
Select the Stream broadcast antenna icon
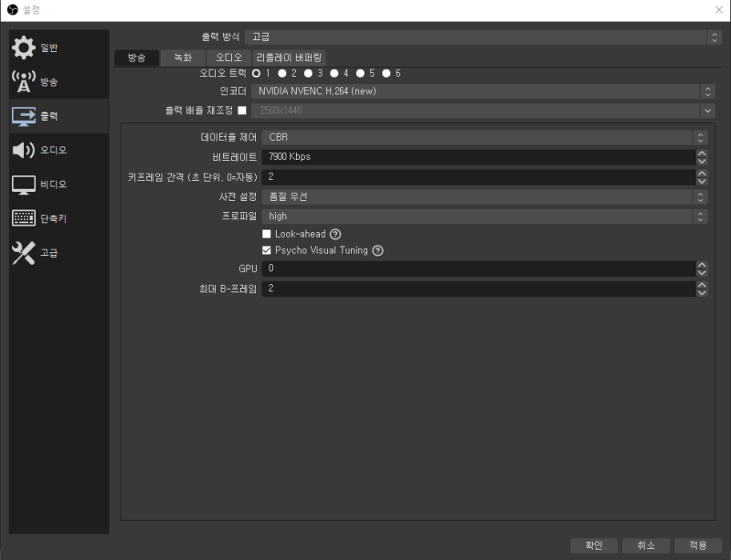pos(24,82)
